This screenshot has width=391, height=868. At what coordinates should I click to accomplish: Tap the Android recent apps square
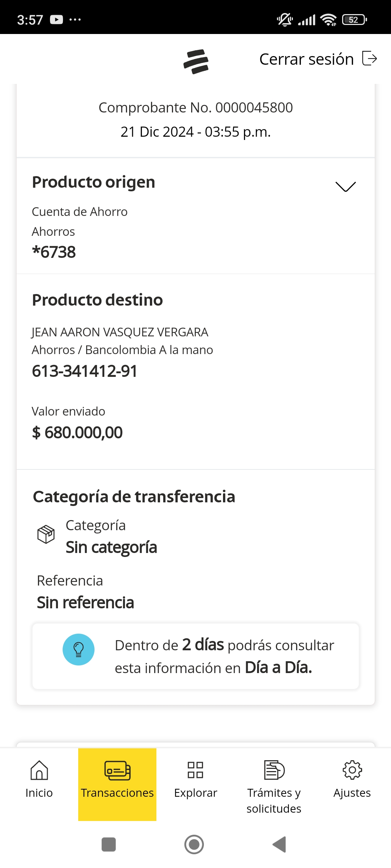(x=109, y=844)
